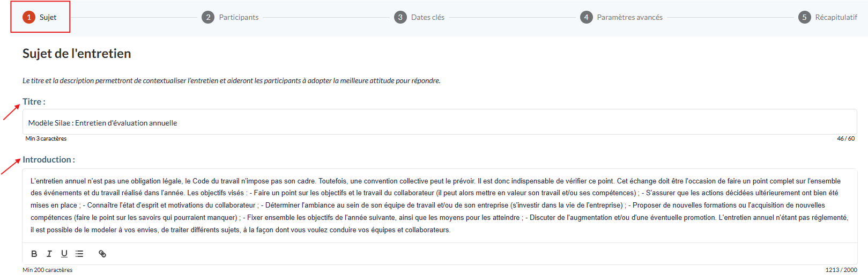Screen dimensions: 868x280
Task: Click the '1213 / 2000' character counter
Action: click(x=841, y=270)
